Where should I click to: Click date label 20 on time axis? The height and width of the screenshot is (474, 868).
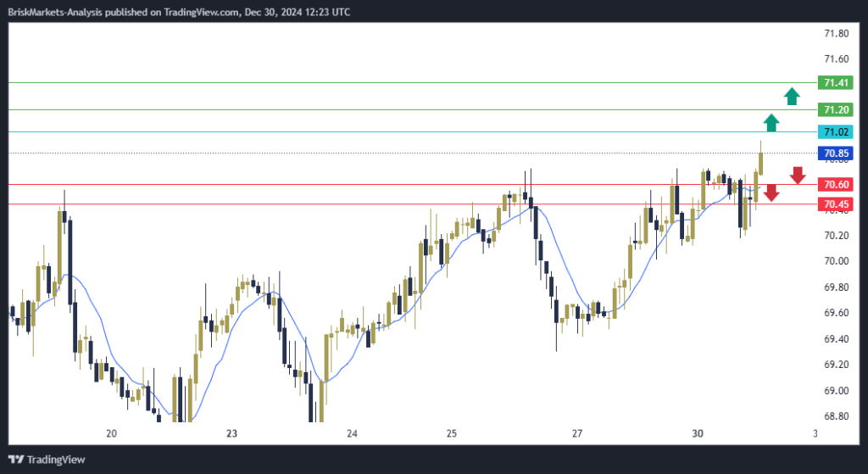[112, 434]
